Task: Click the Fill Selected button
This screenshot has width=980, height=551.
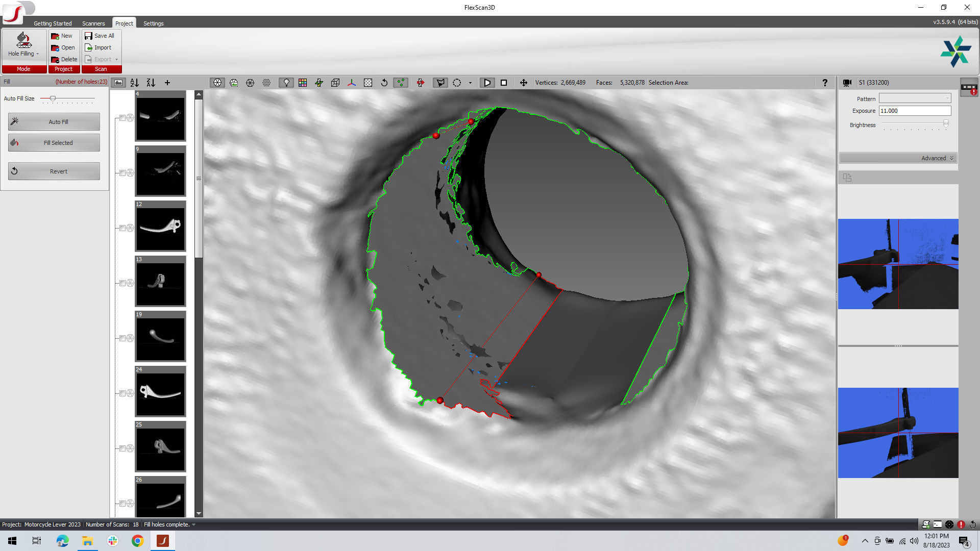Action: point(58,142)
